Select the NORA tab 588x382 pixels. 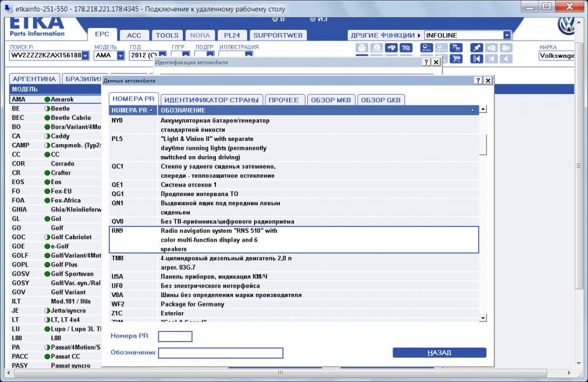200,36
